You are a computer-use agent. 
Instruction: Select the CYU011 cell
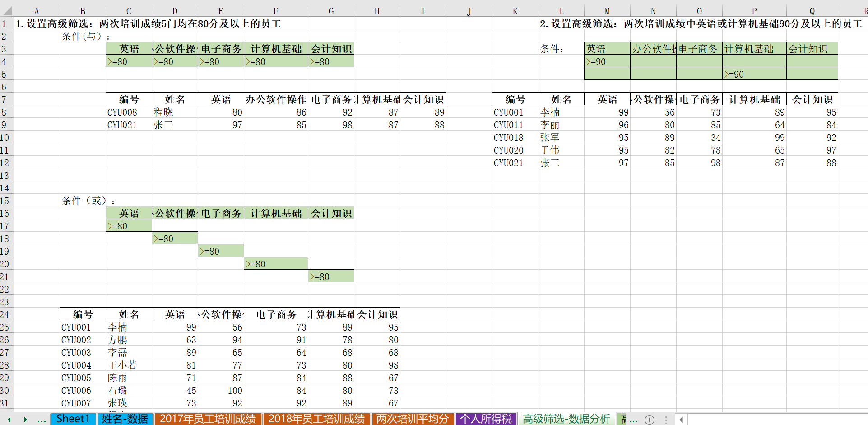point(515,125)
